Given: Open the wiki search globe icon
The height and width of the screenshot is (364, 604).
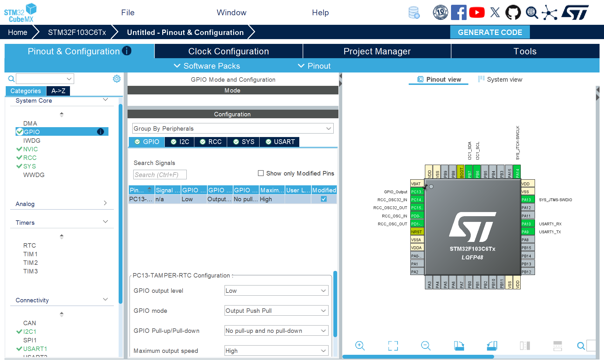Looking at the screenshot, I should 531,13.
